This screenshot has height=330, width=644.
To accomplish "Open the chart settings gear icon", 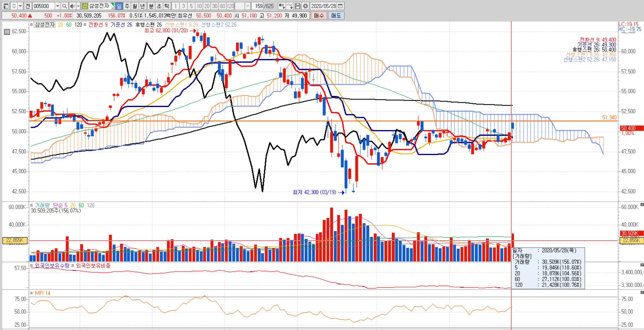I will (x=306, y=6).
